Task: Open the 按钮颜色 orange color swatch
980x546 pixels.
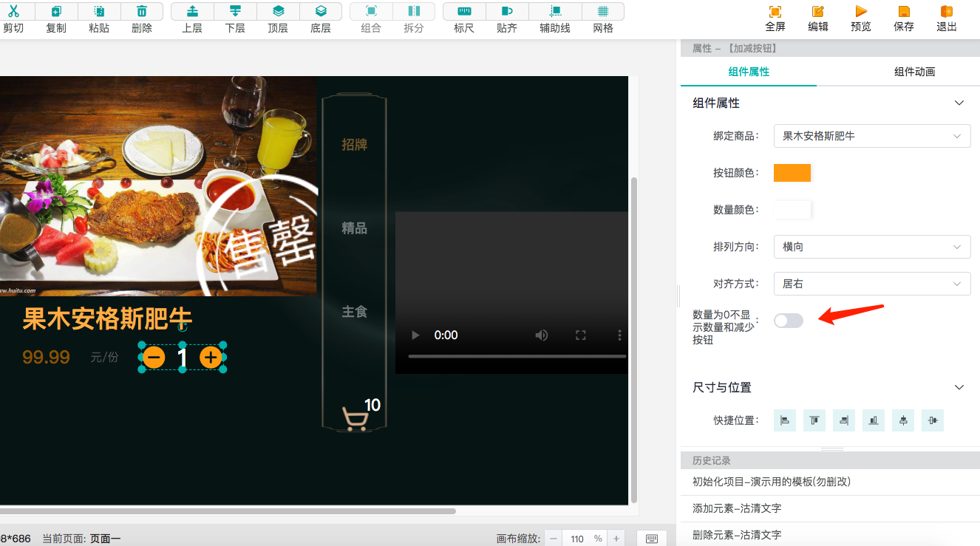Action: 792,172
